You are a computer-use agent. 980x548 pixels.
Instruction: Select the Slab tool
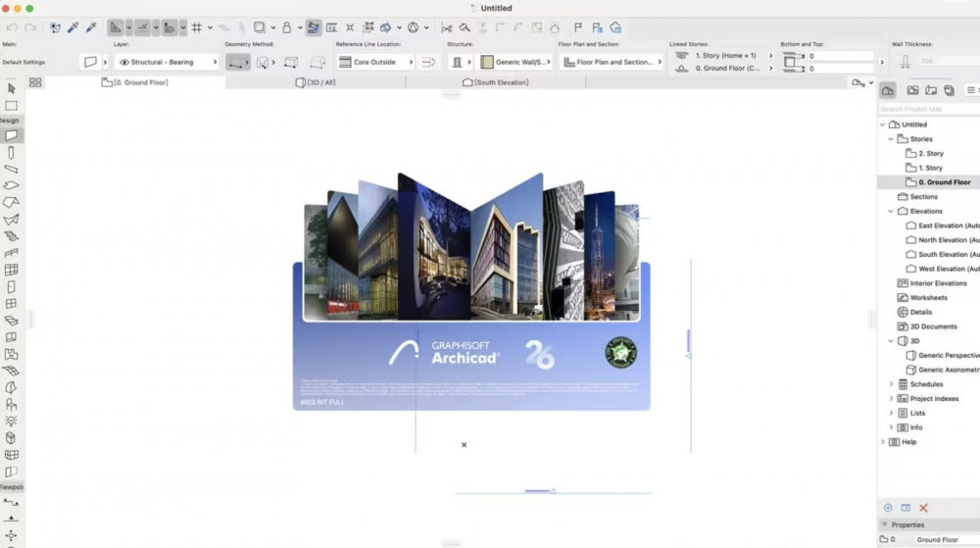coord(11,185)
